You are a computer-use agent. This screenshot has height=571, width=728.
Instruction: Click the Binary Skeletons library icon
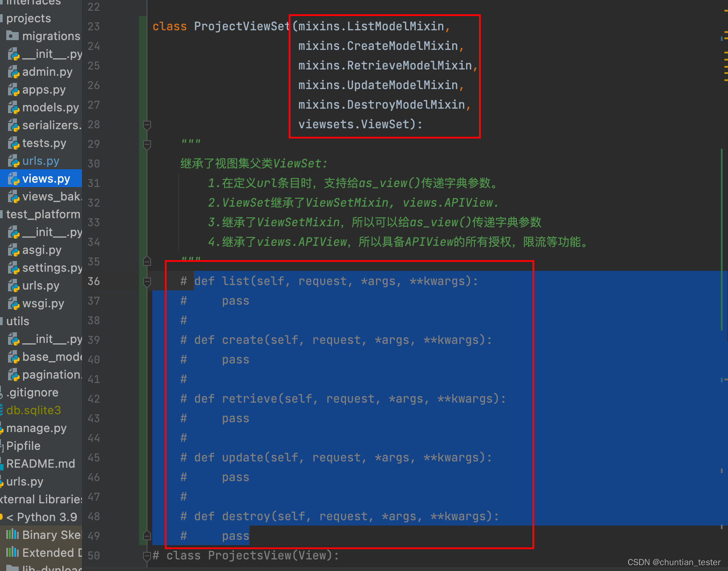13,534
